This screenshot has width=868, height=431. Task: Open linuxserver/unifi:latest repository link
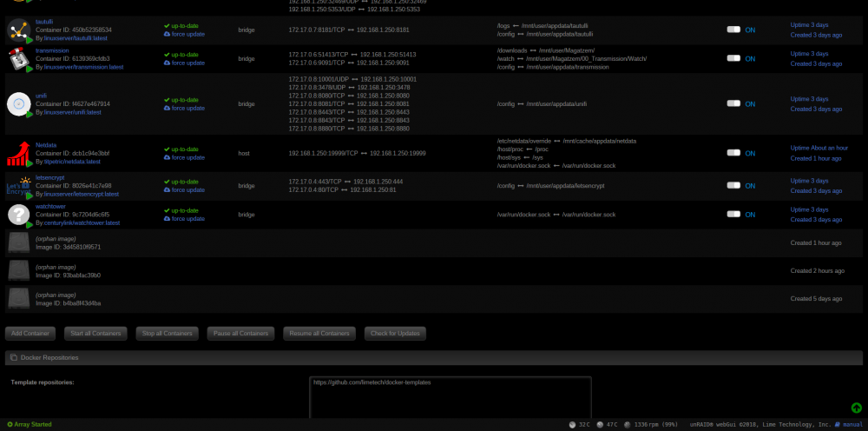point(73,112)
